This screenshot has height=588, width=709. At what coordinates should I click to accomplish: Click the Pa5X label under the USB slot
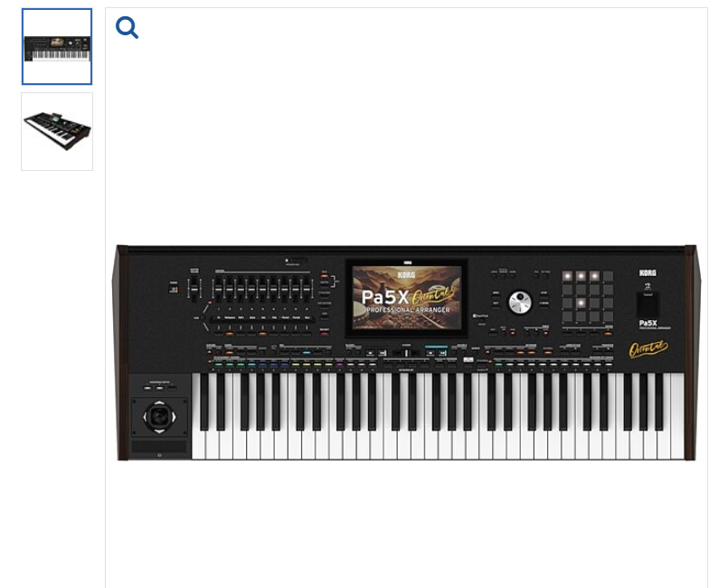point(648,323)
